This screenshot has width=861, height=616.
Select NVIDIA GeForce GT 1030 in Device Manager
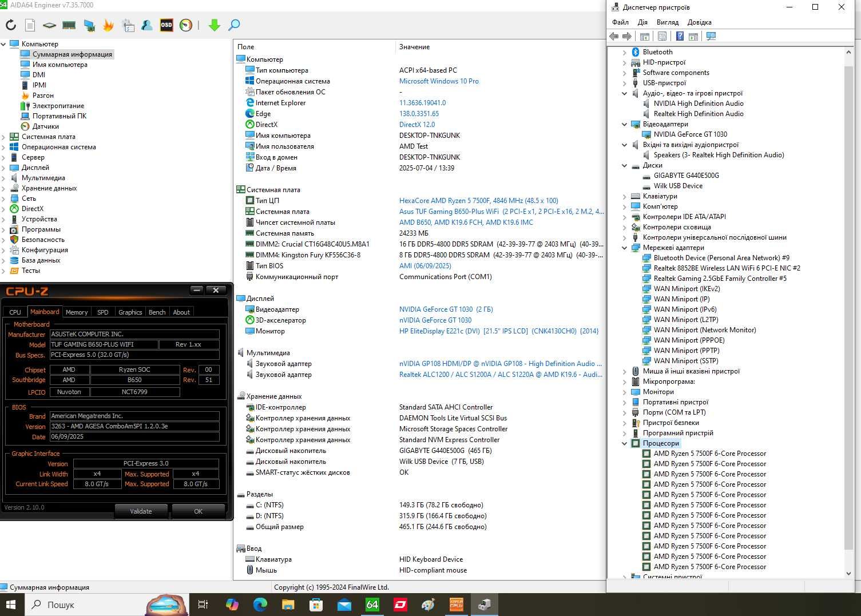pyautogui.click(x=691, y=134)
